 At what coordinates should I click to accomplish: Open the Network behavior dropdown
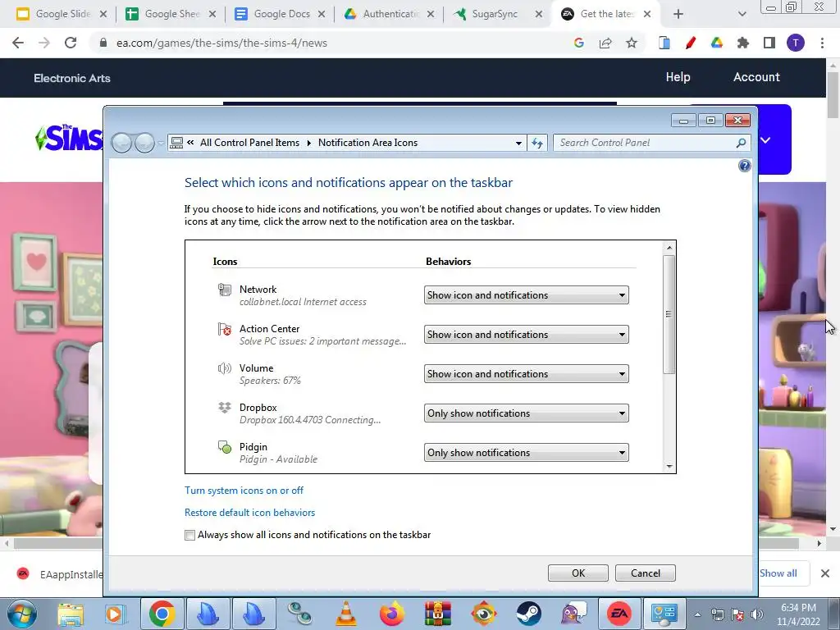[x=526, y=295]
